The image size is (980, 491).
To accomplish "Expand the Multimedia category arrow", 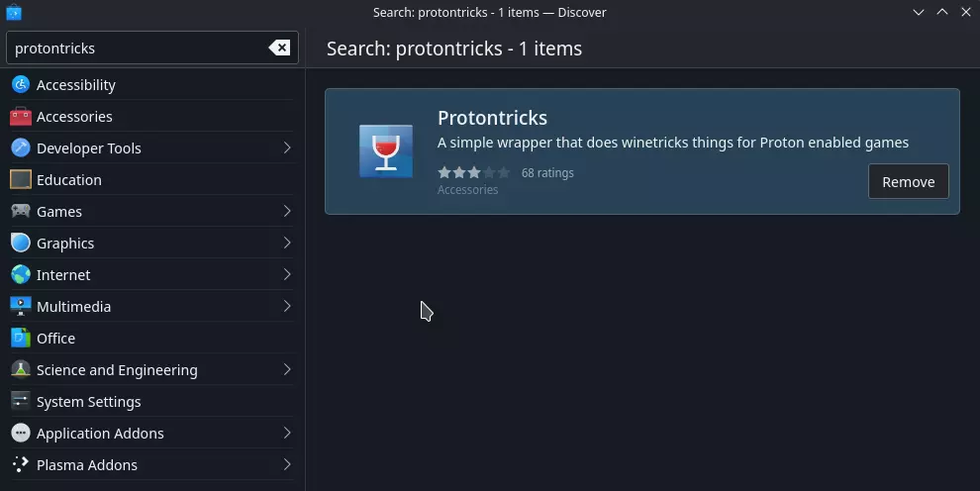I will (287, 307).
